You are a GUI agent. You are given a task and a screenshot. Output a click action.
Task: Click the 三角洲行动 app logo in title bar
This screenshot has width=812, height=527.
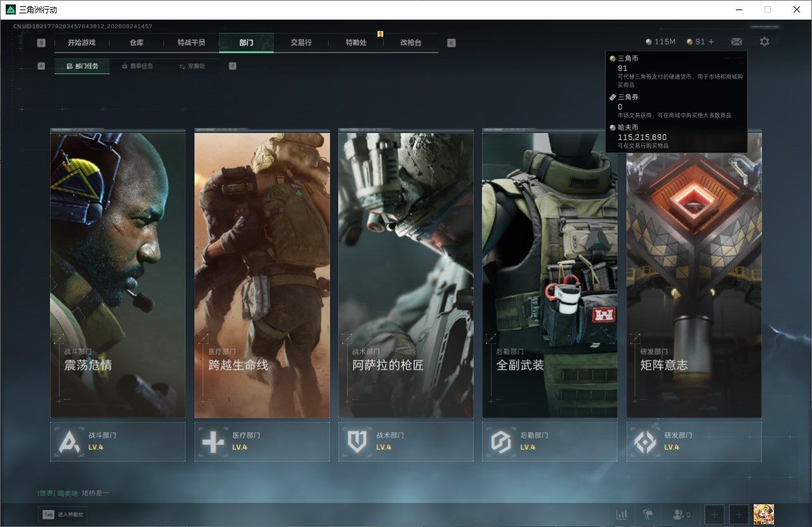10,10
